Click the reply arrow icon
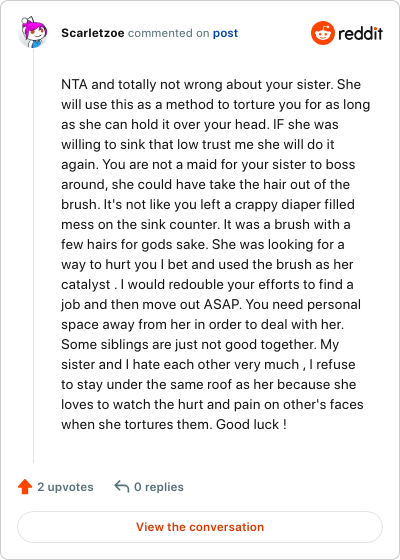Image resolution: width=400 pixels, height=560 pixels. pyautogui.click(x=121, y=486)
